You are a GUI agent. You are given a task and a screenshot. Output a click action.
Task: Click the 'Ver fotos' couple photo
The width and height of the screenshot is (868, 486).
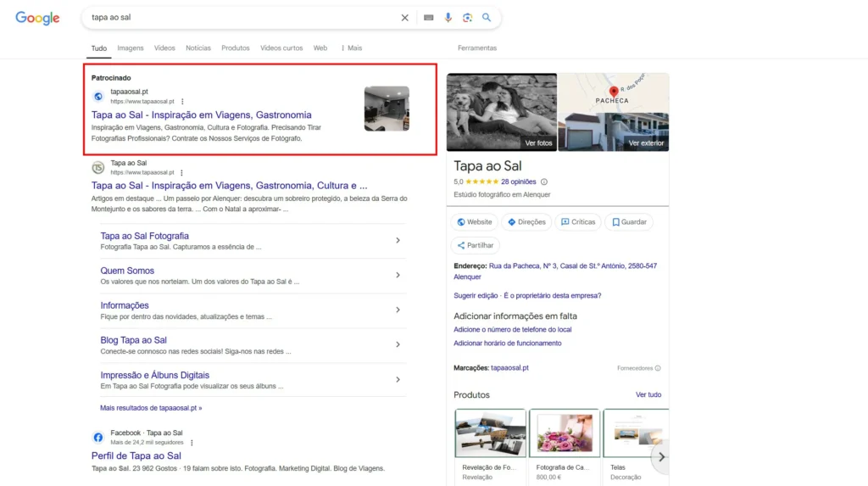(502, 112)
